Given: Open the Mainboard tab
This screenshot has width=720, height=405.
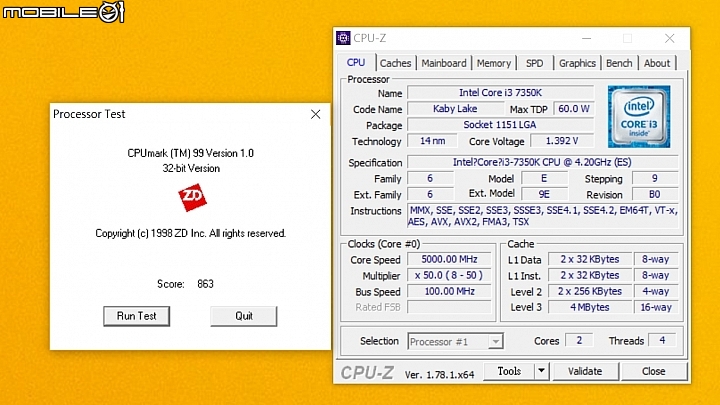Looking at the screenshot, I should 444,63.
